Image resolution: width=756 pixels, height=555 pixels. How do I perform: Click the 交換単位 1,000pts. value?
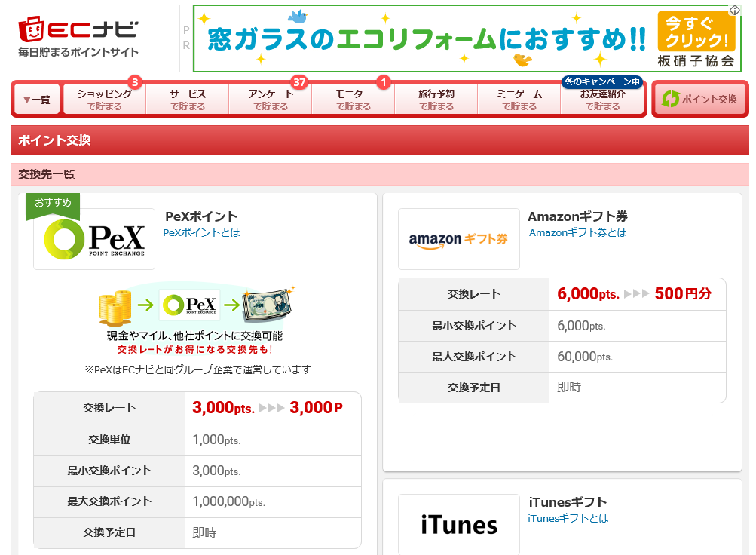pos(216,440)
